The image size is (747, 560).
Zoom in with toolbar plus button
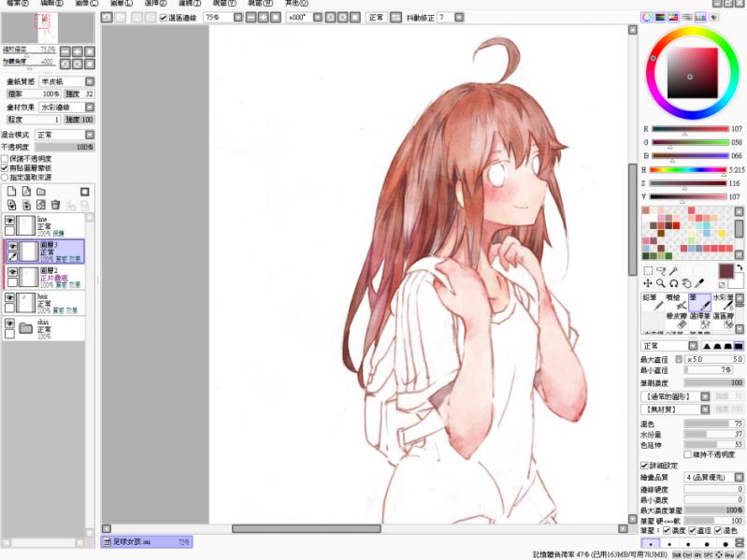[264, 18]
